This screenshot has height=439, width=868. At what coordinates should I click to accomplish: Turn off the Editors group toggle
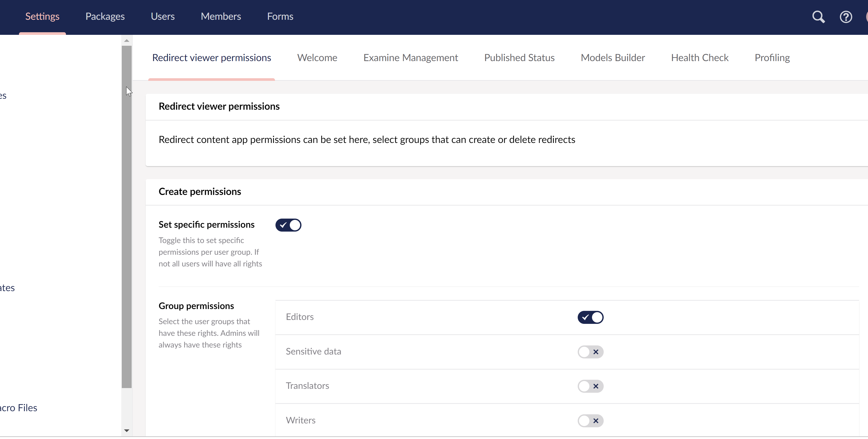pyautogui.click(x=590, y=317)
